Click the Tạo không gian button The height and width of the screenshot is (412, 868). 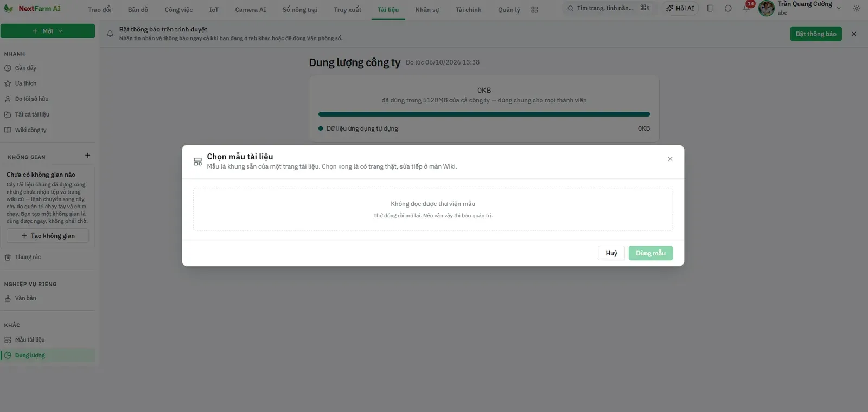point(48,236)
